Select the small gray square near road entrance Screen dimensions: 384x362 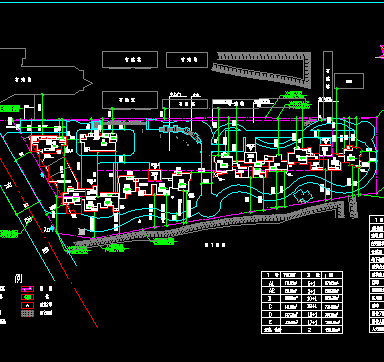(82, 231)
